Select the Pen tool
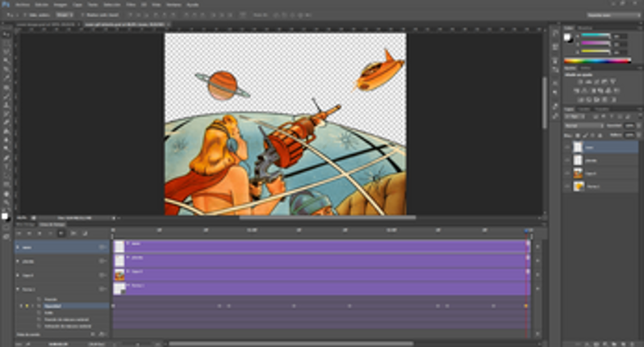 6,158
